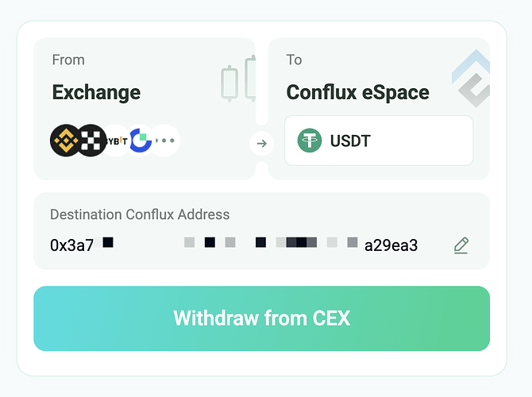Click the 0x3a7 address prefix
This screenshot has height=397, width=532.
71,245
